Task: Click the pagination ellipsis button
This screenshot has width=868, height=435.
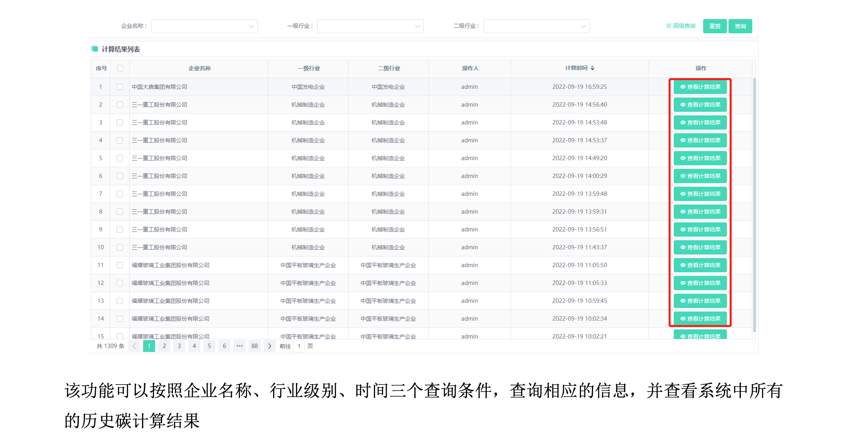Action: point(239,346)
